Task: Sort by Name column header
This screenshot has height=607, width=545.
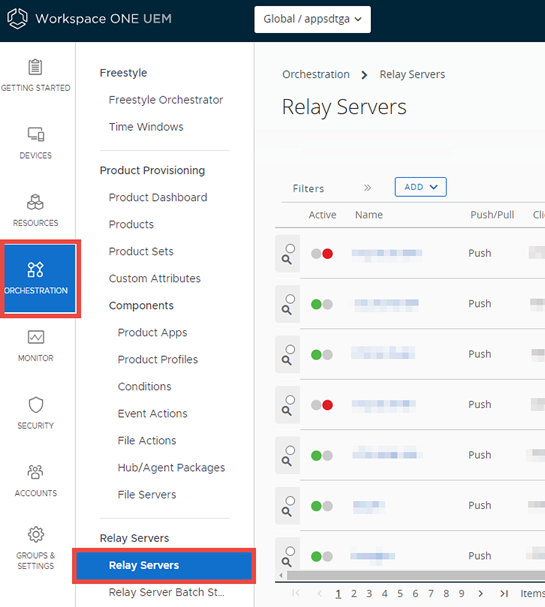Action: [x=369, y=215]
